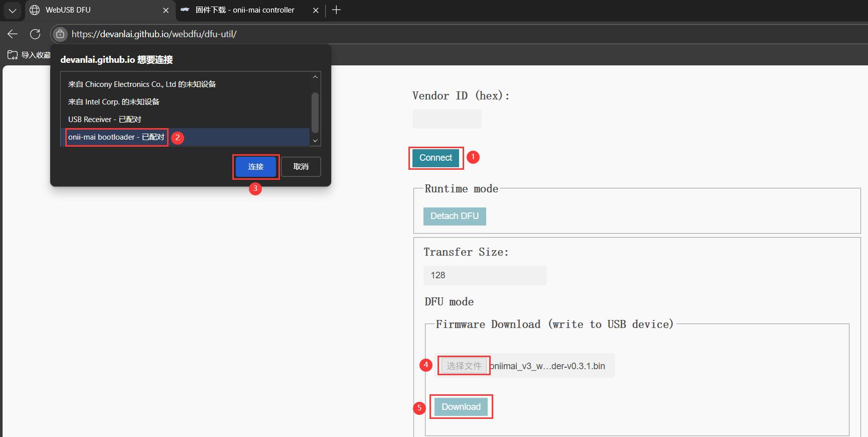Click the Transfer Size input field

click(x=485, y=275)
